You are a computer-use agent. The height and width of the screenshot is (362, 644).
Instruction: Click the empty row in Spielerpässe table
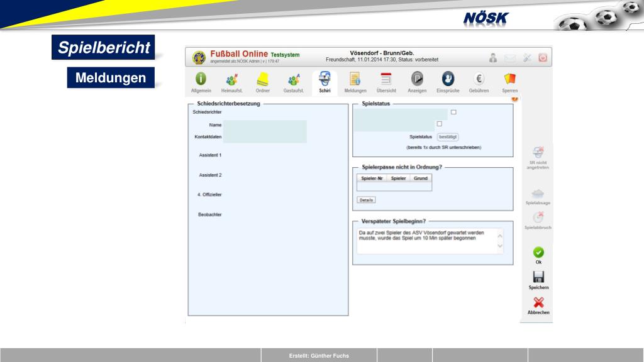394,186
